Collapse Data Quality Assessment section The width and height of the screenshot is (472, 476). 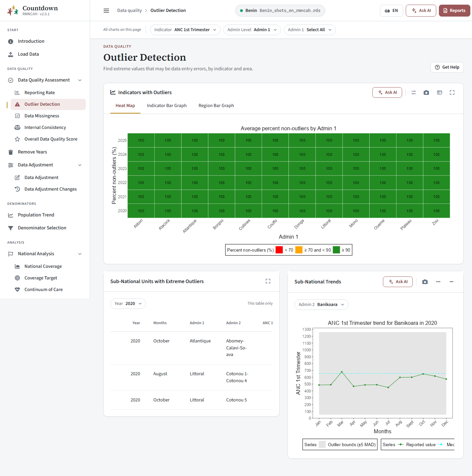[x=80, y=80]
